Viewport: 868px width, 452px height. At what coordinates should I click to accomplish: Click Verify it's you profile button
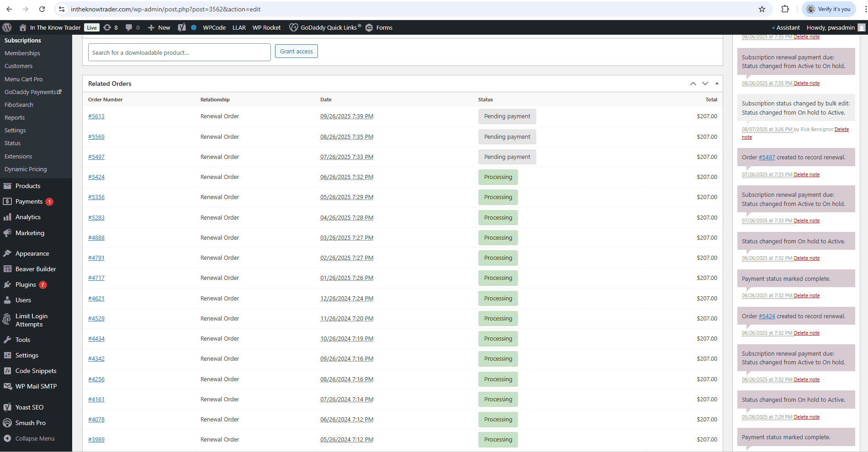829,9
